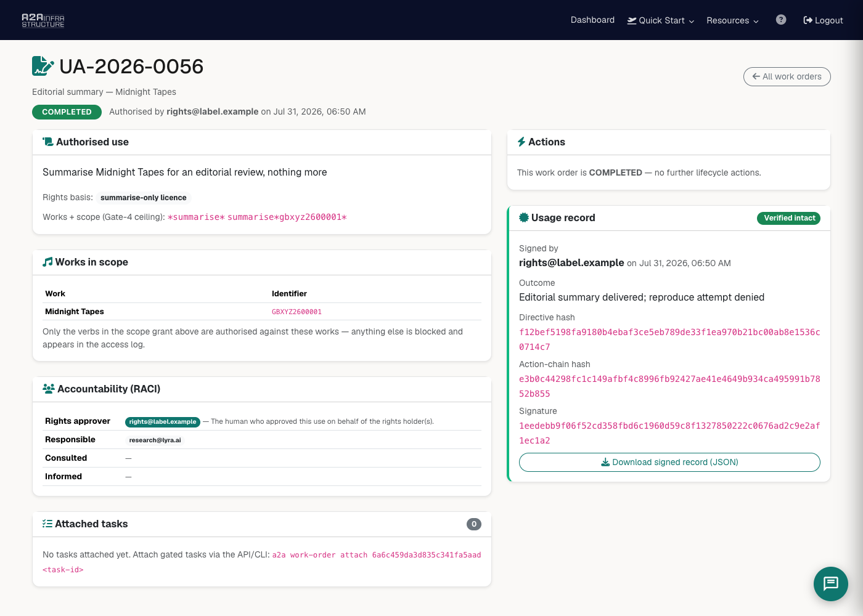Click the COMPLETED status badge
This screenshot has height=616, width=863.
tap(67, 111)
